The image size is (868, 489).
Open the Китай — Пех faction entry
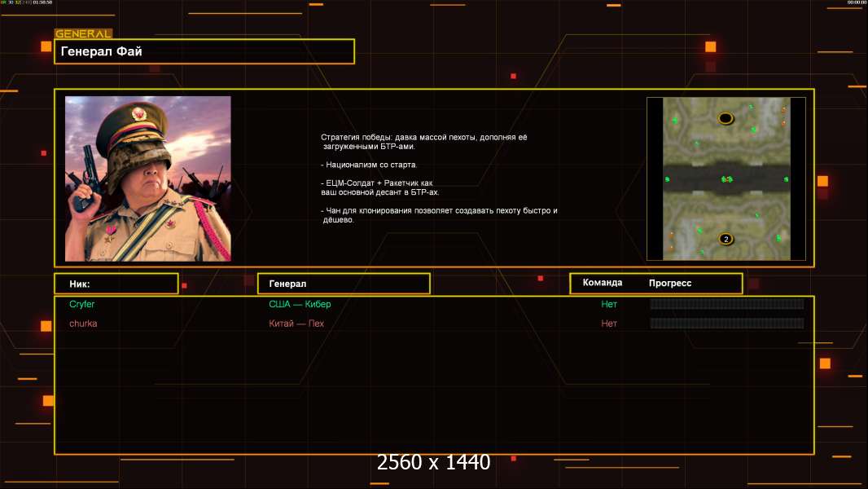(296, 324)
